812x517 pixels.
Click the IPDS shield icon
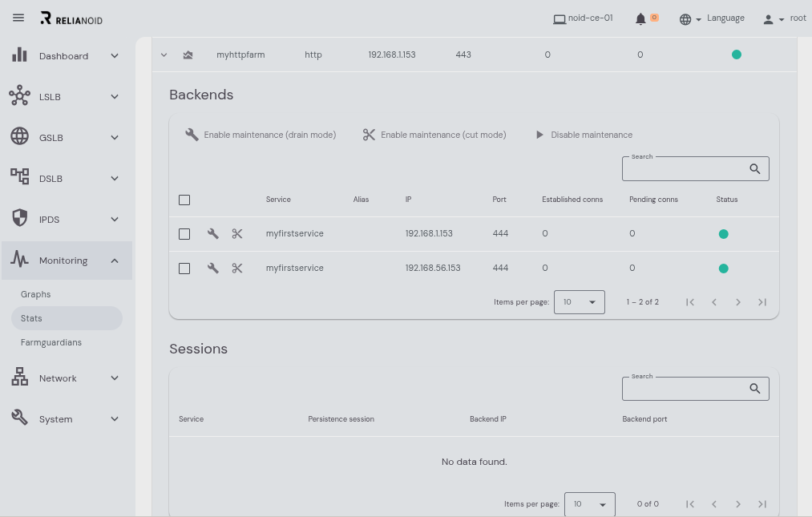pyautogui.click(x=20, y=218)
